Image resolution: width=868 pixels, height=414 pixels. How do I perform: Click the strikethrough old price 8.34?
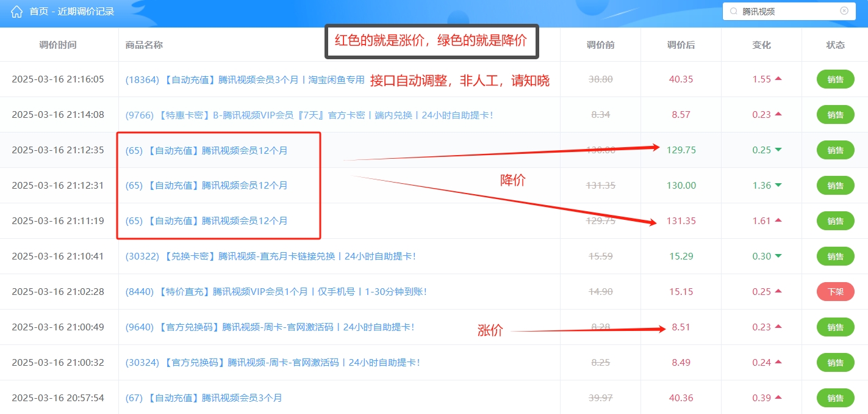(x=600, y=115)
